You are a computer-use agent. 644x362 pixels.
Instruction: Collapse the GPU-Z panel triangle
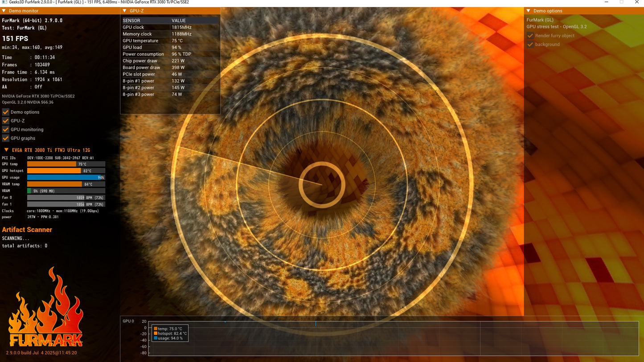[x=124, y=11]
